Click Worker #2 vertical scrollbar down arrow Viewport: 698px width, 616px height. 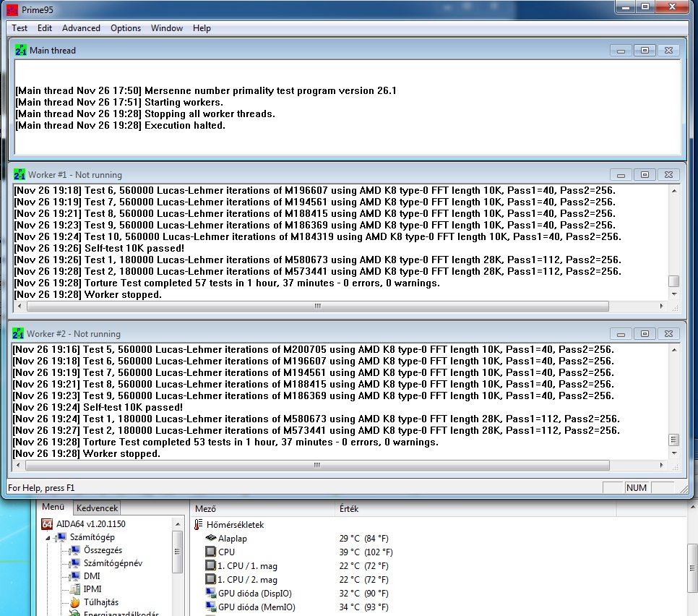pos(674,453)
